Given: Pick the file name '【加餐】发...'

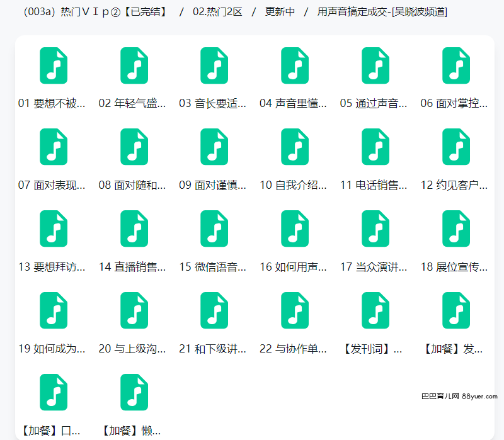Looking at the screenshot, I should pos(453,349).
